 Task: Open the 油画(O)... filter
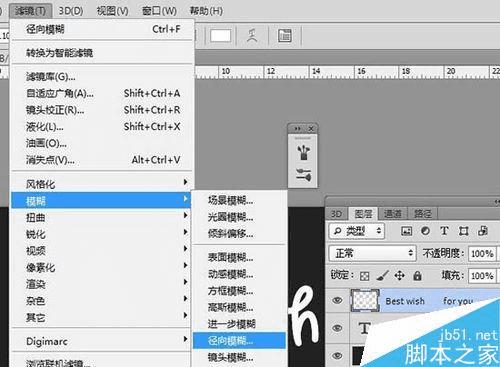(x=102, y=143)
